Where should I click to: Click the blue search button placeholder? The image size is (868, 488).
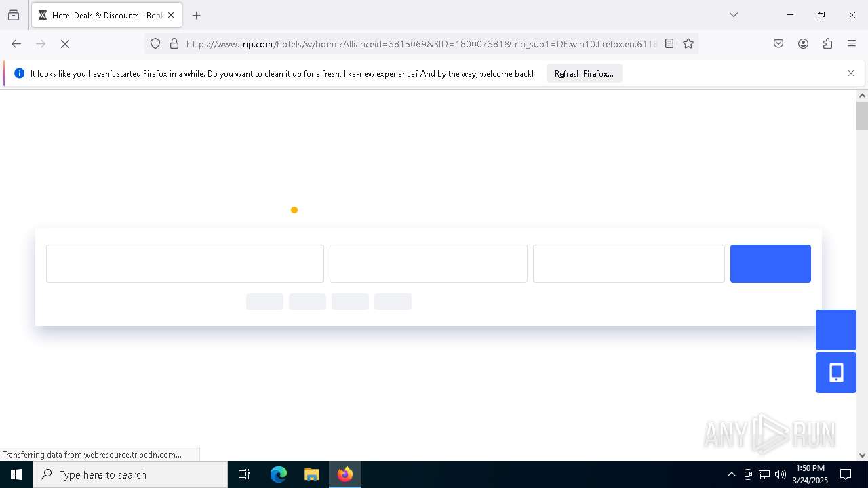(x=770, y=264)
